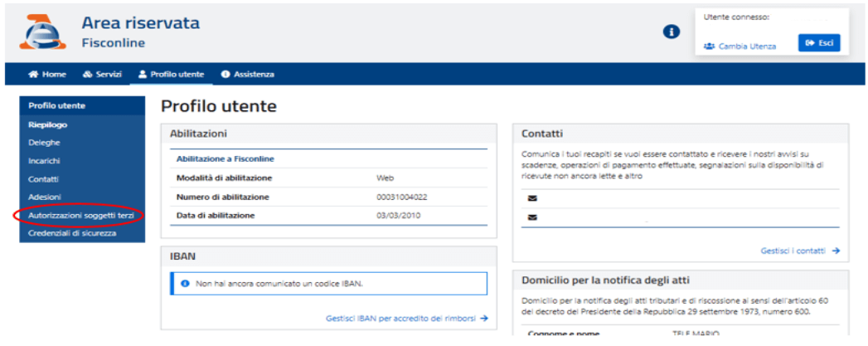Screen dimensions: 868x346
Task: Click the information circle icon in header
Action: [x=672, y=32]
